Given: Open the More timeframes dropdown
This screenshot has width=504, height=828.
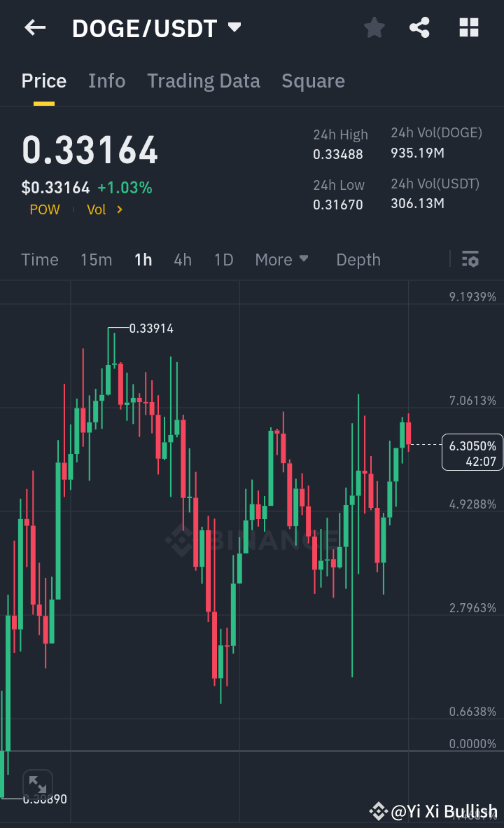Looking at the screenshot, I should click(x=282, y=259).
